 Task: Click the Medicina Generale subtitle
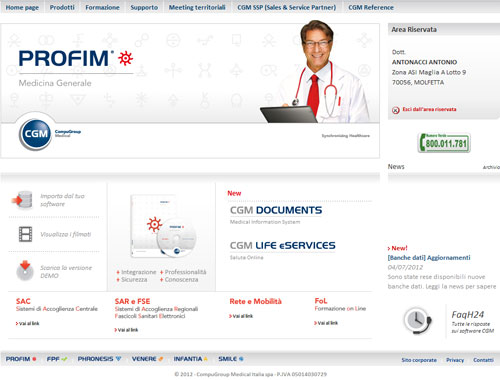pos(55,83)
